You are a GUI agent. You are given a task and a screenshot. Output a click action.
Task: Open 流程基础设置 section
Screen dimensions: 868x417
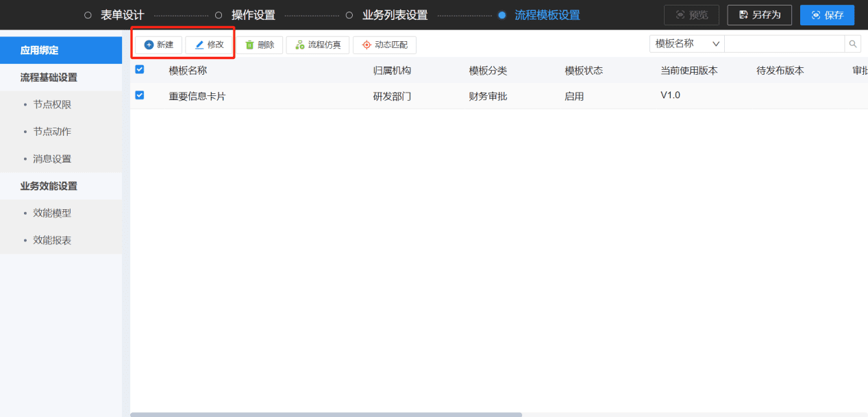click(61, 78)
